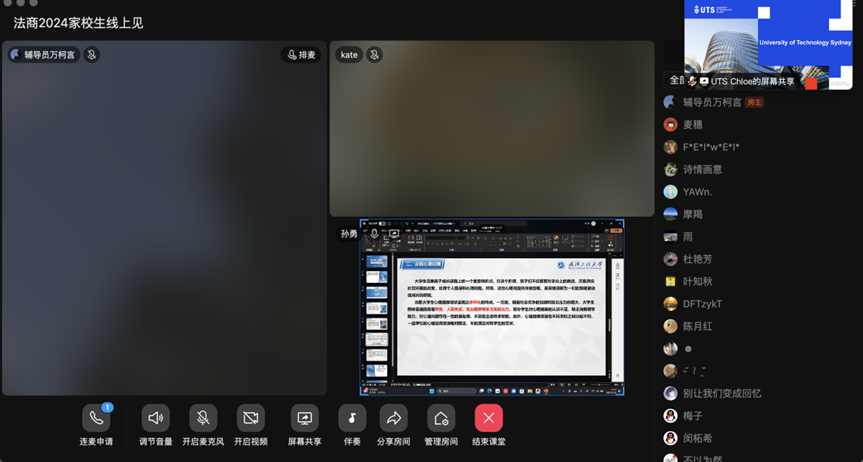Select participant 麦穗 in member list

(x=693, y=125)
